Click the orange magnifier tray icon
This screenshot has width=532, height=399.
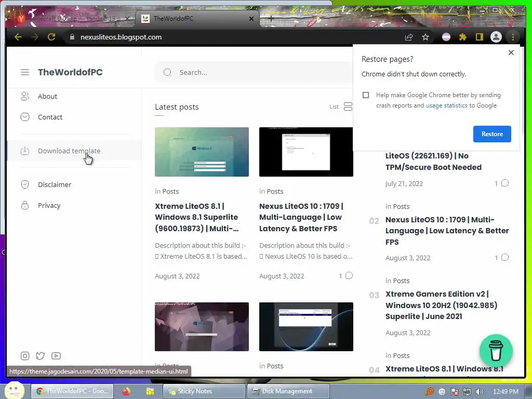(430, 392)
